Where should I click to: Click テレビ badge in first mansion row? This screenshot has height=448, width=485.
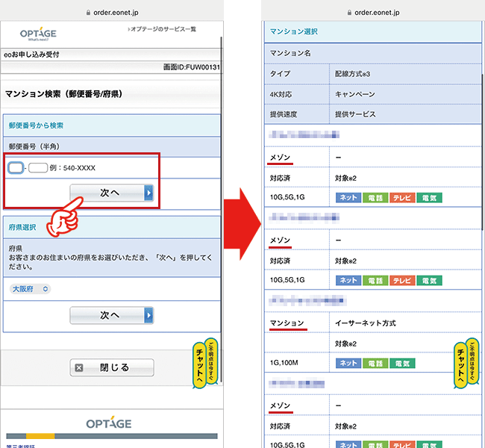[x=402, y=198]
